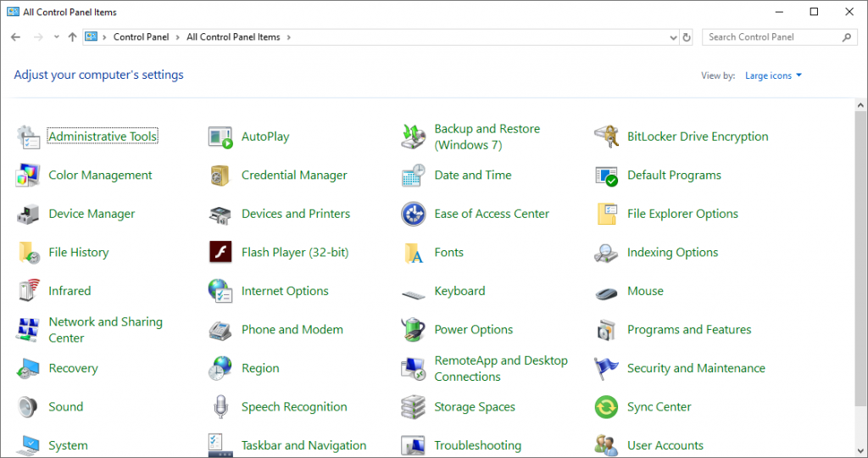Click the Color Management icon

(x=28, y=176)
